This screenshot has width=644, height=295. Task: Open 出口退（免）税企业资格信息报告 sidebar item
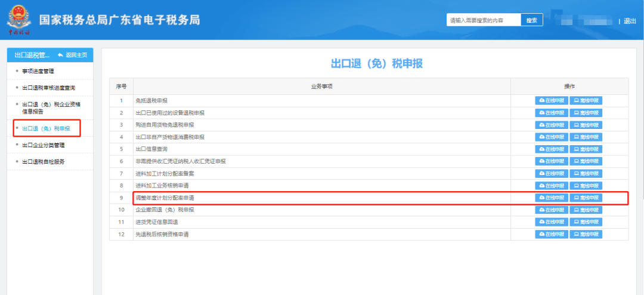click(x=50, y=108)
